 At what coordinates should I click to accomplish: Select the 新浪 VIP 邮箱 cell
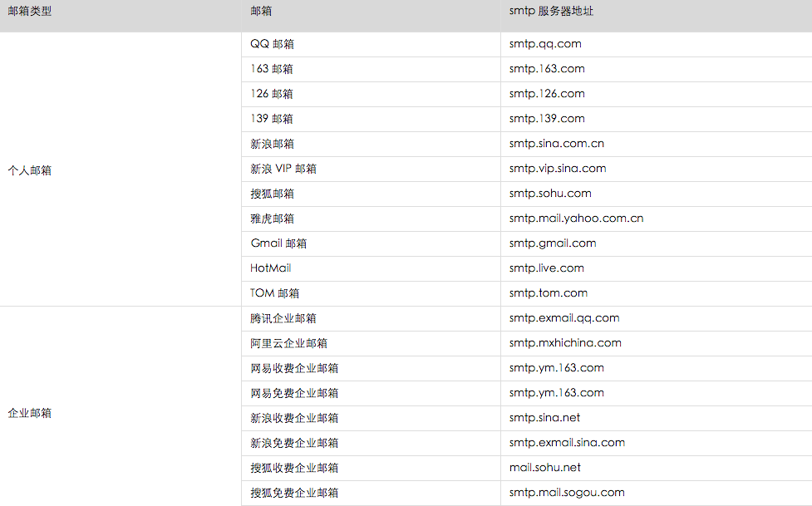283,169
